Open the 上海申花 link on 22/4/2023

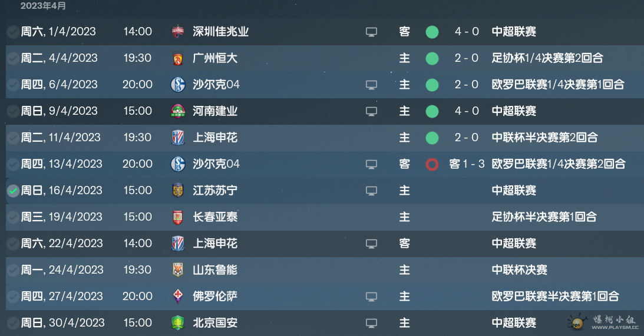(x=215, y=243)
